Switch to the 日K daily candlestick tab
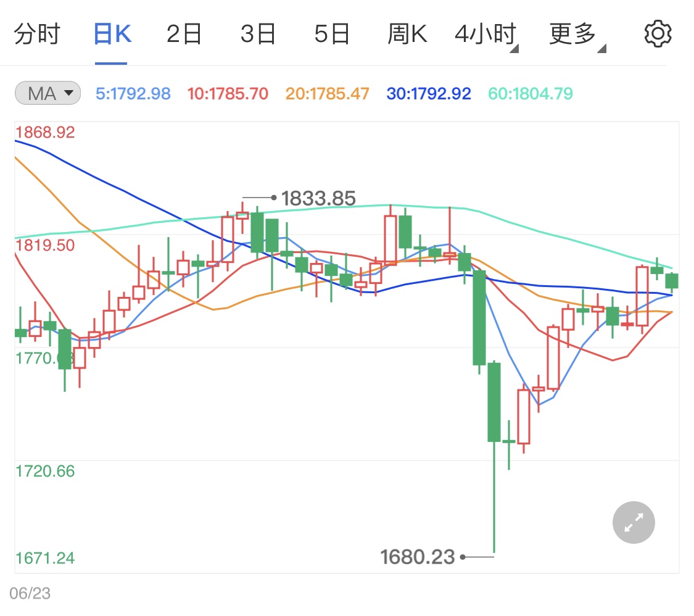Viewport: 694px width, 616px height. [x=111, y=33]
